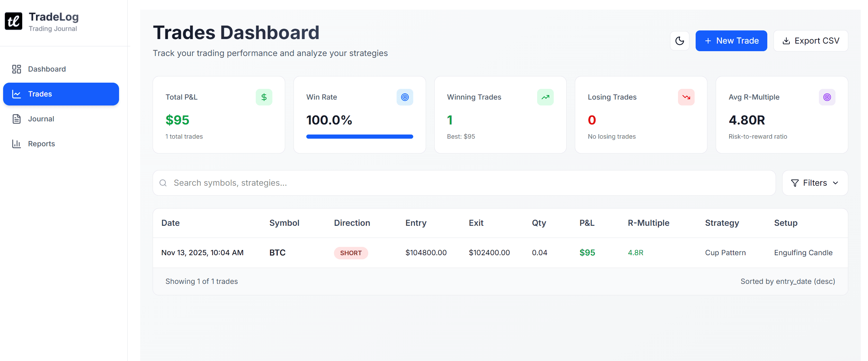Open the Journal page
Viewport: 868px width, 361px height.
click(41, 119)
